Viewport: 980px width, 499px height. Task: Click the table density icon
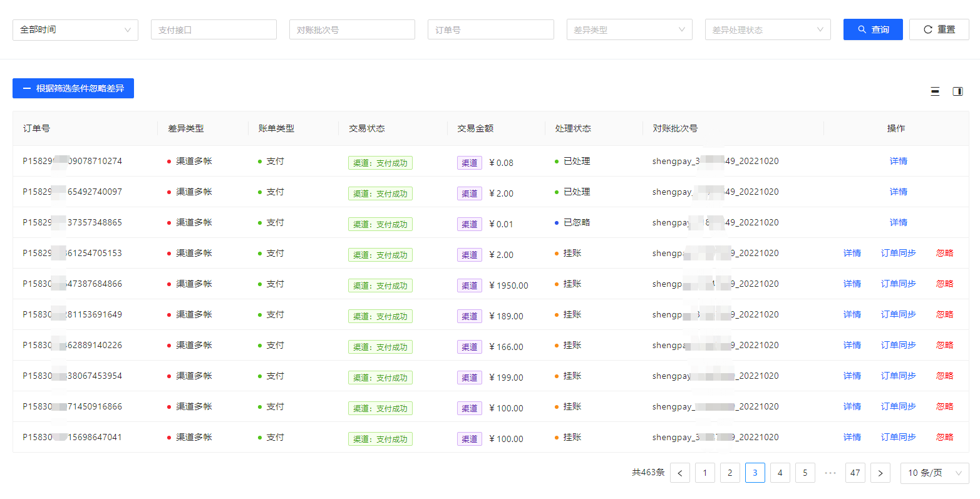935,91
